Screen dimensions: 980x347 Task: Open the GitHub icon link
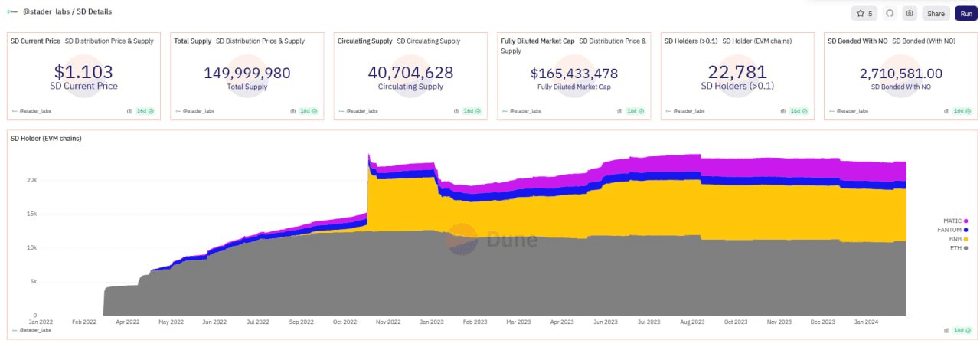[890, 13]
